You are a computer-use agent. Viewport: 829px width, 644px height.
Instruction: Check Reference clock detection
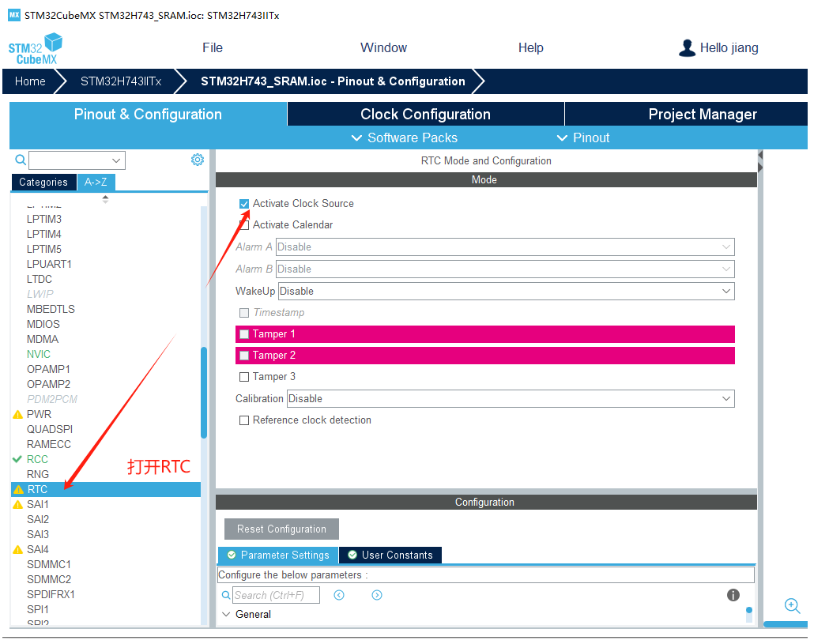pos(243,420)
